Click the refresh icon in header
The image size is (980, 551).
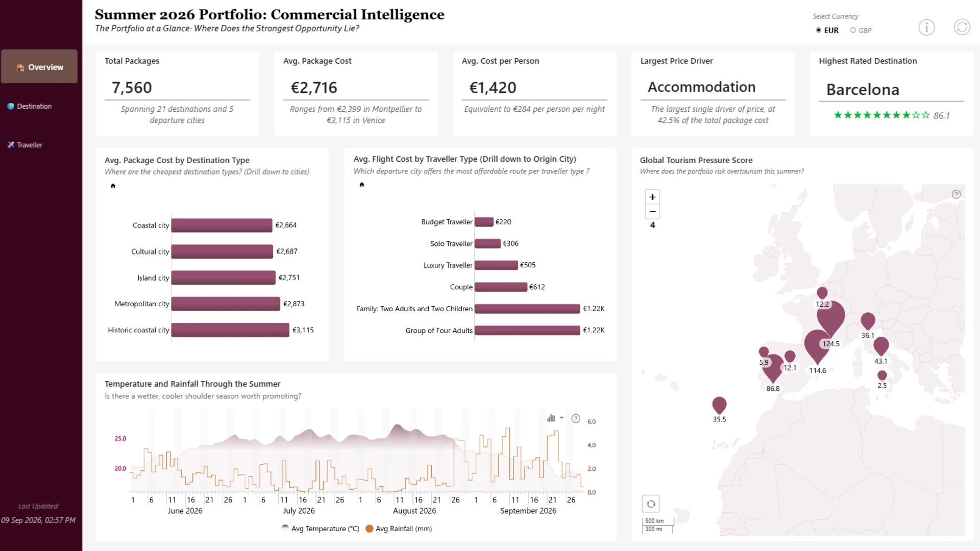(962, 27)
